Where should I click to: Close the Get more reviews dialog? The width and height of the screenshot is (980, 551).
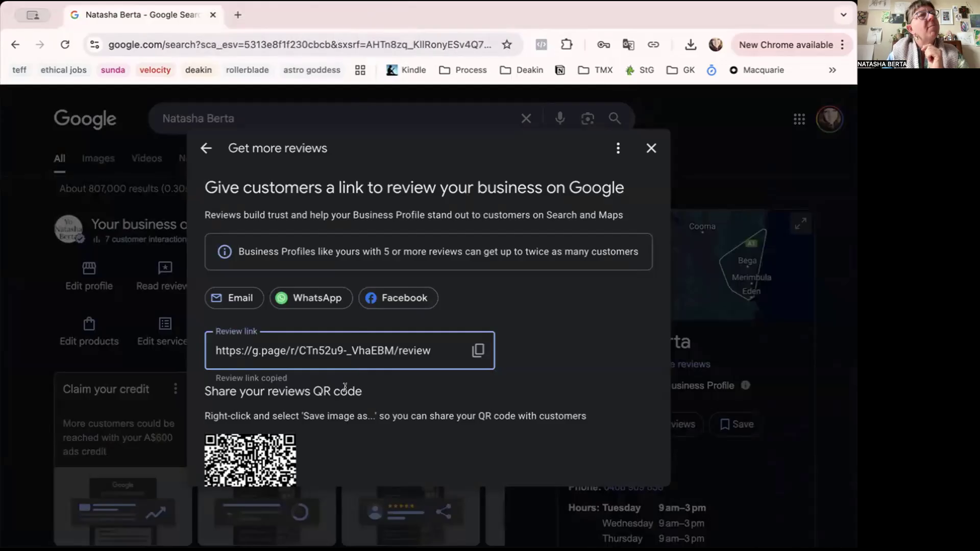click(x=651, y=148)
